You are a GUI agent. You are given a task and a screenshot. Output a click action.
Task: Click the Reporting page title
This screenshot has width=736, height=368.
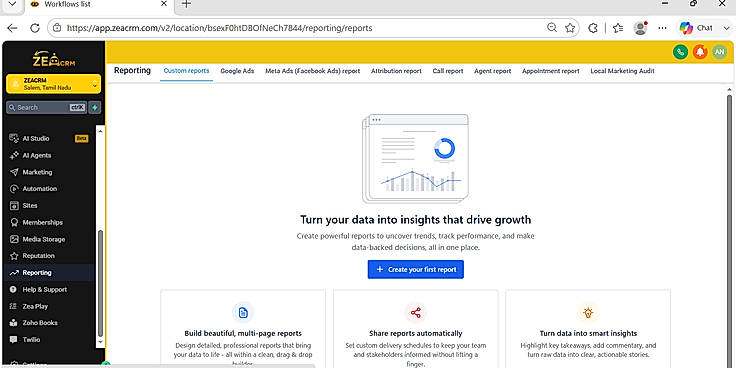pyautogui.click(x=132, y=70)
